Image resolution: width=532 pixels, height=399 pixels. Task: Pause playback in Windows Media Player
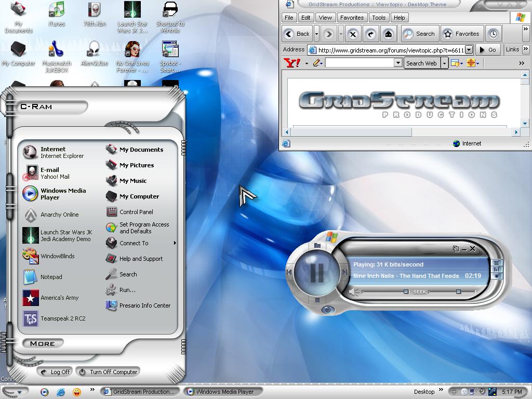tap(317, 272)
